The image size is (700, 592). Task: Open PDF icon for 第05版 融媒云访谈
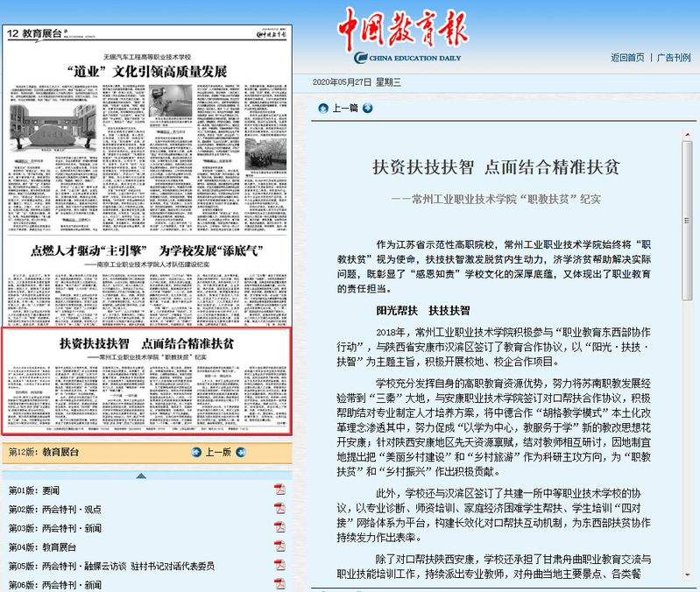pos(279,566)
